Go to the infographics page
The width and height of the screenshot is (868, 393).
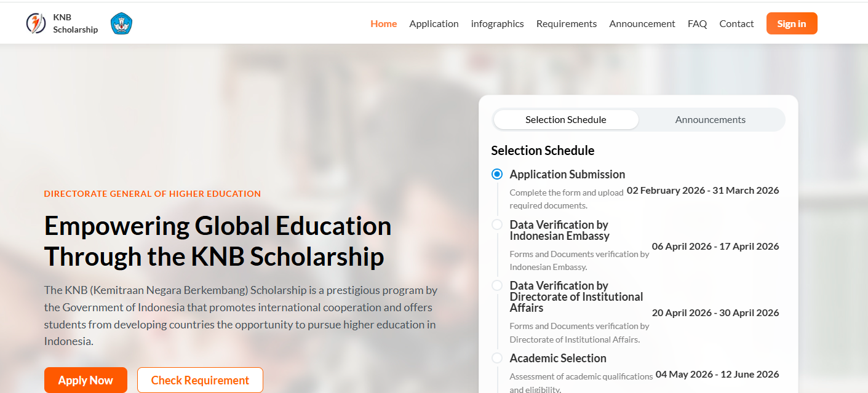[498, 23]
